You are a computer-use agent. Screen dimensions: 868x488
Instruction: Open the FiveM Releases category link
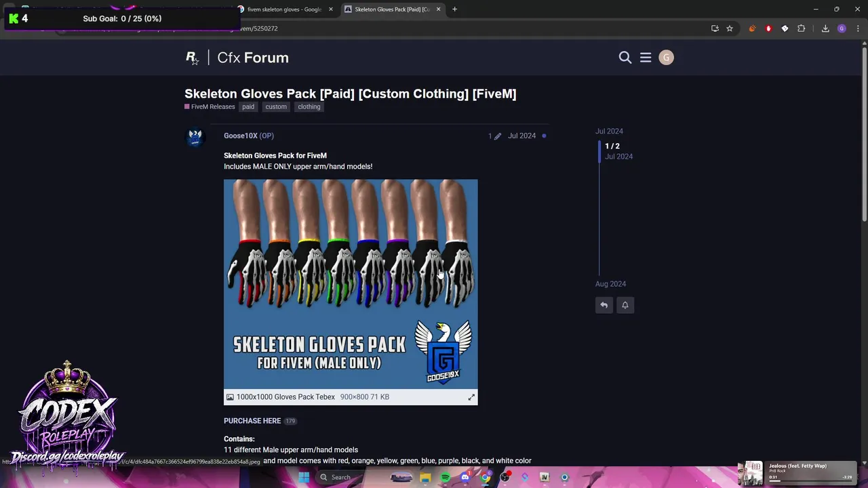pyautogui.click(x=210, y=106)
